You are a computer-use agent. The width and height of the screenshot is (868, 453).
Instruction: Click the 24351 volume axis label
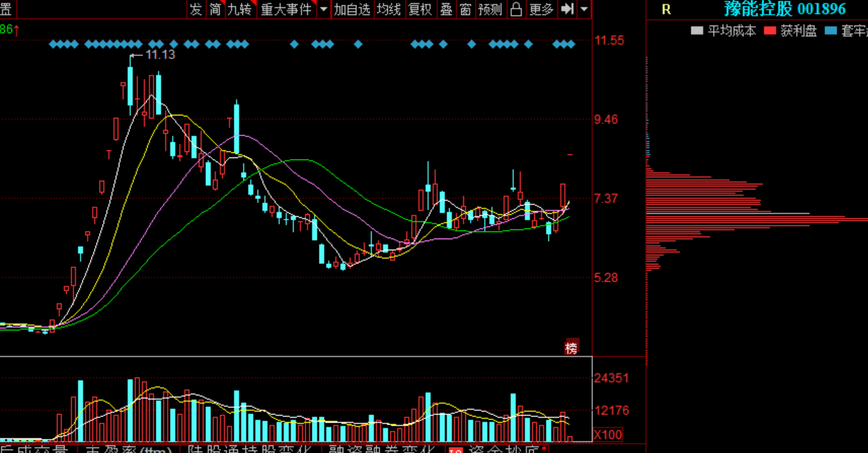coord(611,378)
